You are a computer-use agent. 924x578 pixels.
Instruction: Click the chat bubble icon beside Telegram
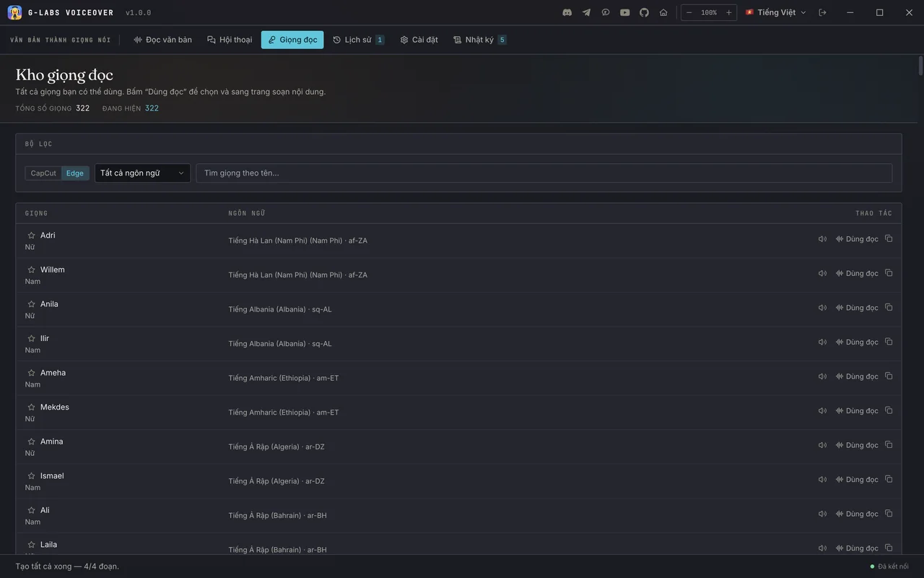[606, 12]
